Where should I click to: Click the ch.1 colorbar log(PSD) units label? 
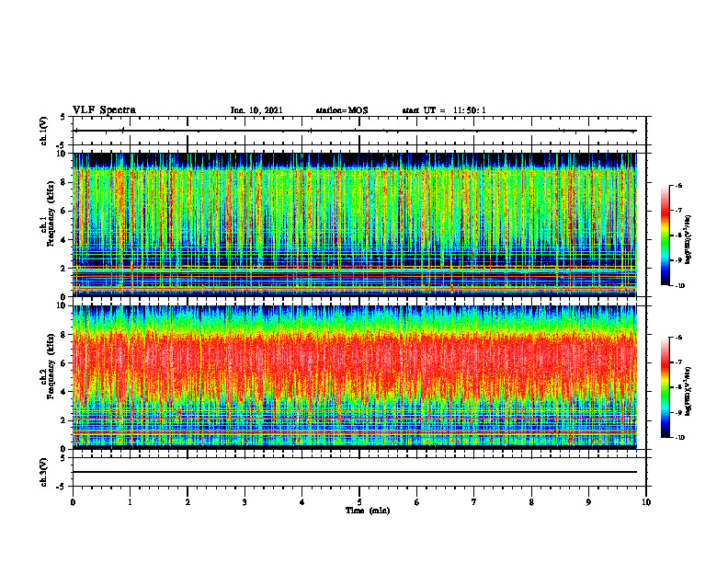click(x=688, y=240)
